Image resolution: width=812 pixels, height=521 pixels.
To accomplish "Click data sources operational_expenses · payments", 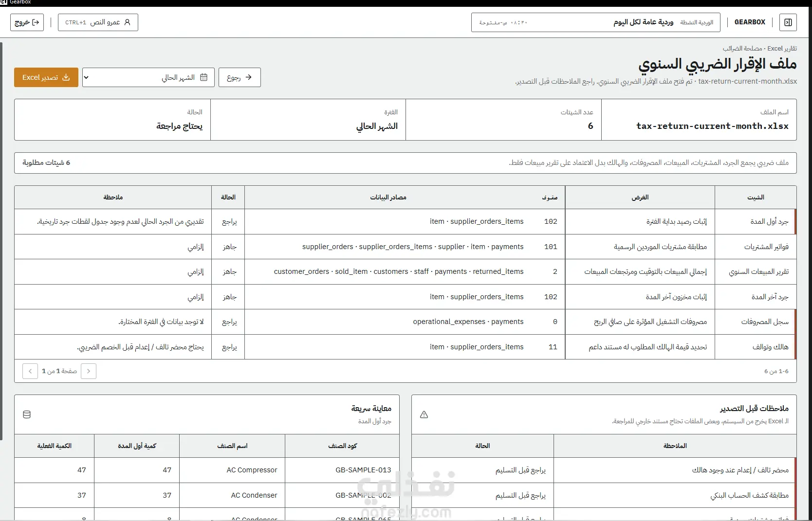I will pyautogui.click(x=468, y=322).
